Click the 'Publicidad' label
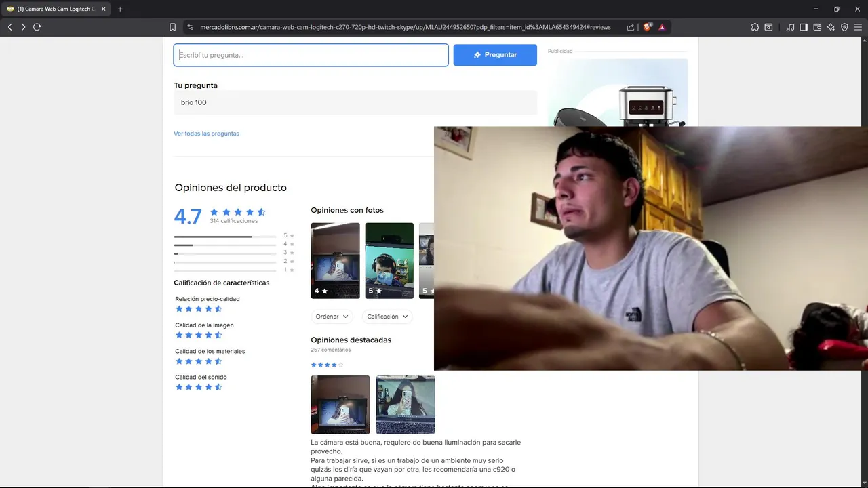Screen dimensions: 868x488 pyautogui.click(x=560, y=51)
